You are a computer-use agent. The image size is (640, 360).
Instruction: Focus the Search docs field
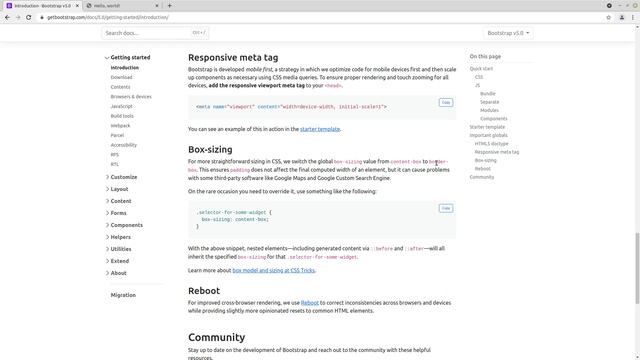155,33
